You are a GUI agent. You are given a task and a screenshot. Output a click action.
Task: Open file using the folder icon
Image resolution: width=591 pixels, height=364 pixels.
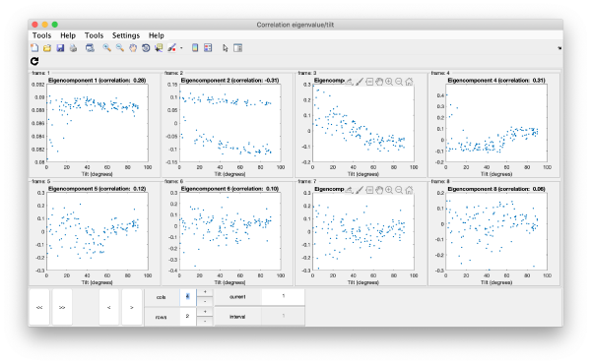pos(47,48)
